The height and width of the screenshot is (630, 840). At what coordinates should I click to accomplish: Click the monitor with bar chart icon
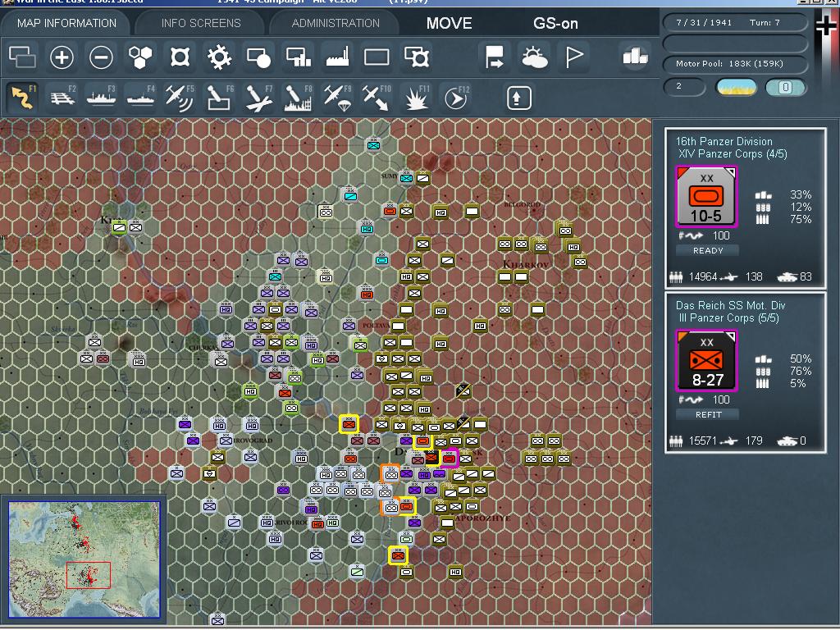pyautogui.click(x=298, y=57)
